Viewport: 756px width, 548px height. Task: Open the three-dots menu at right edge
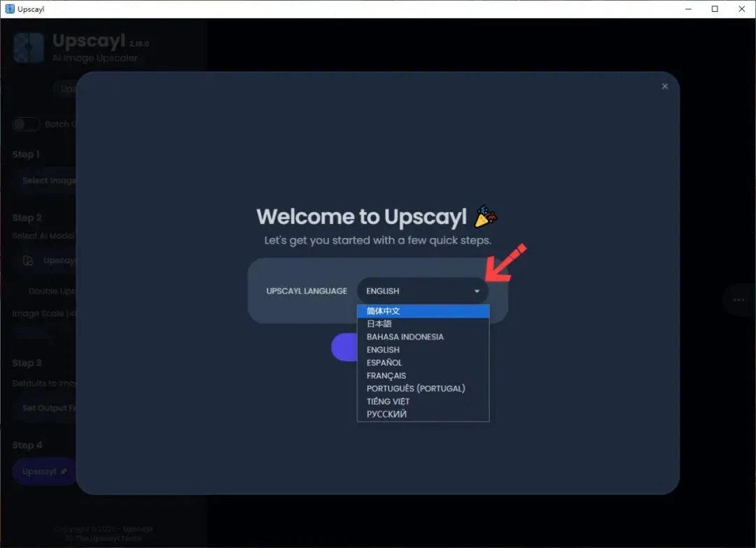point(738,300)
